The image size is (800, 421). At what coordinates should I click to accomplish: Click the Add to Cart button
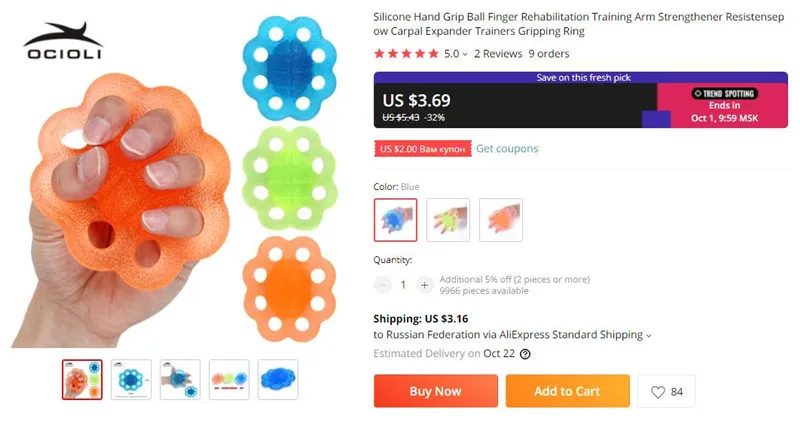click(567, 391)
